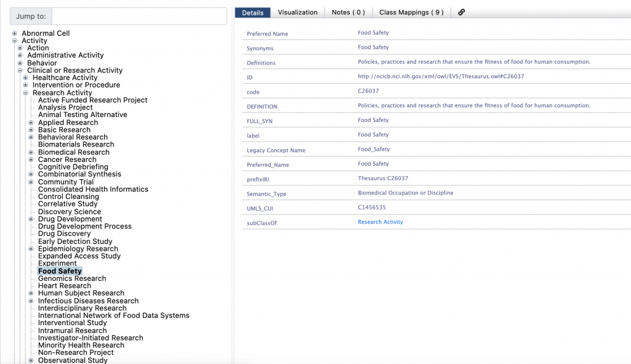Open the Notes ( 0 ) tab
The height and width of the screenshot is (364, 631).
(348, 12)
